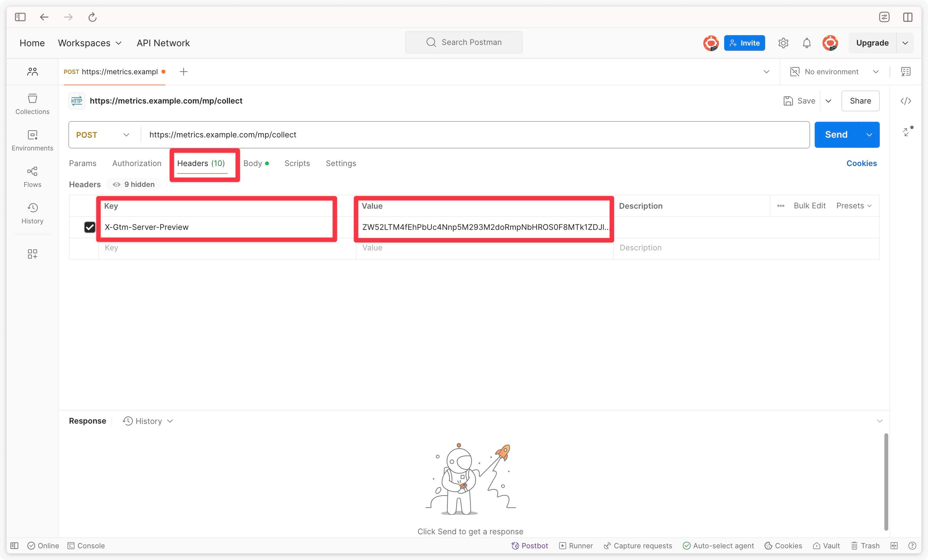Switch to the Params tab
Image resolution: width=928 pixels, height=560 pixels.
(82, 163)
